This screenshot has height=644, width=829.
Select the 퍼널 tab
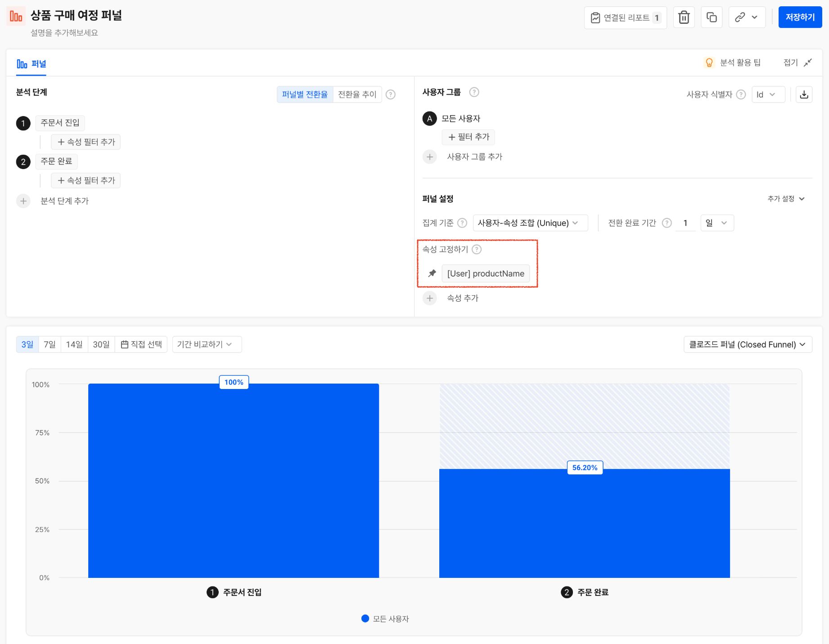[32, 64]
